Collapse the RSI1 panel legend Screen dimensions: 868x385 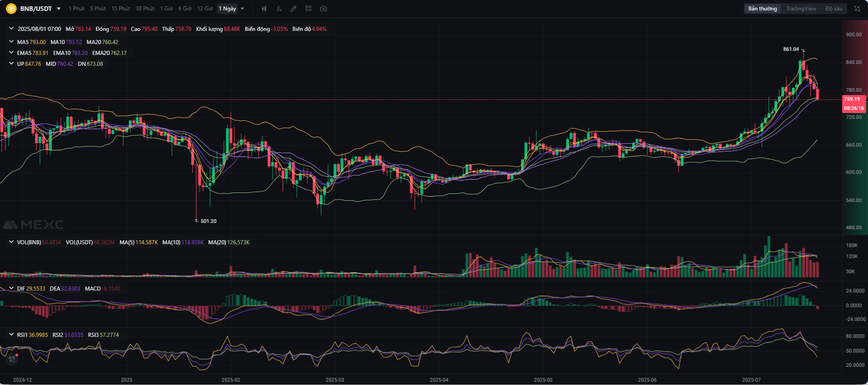pyautogui.click(x=11, y=335)
